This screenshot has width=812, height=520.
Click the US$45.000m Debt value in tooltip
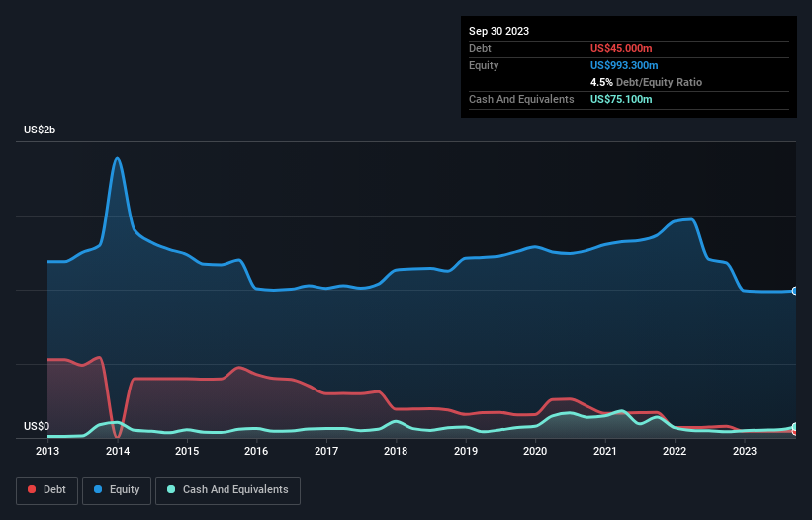[x=621, y=48]
